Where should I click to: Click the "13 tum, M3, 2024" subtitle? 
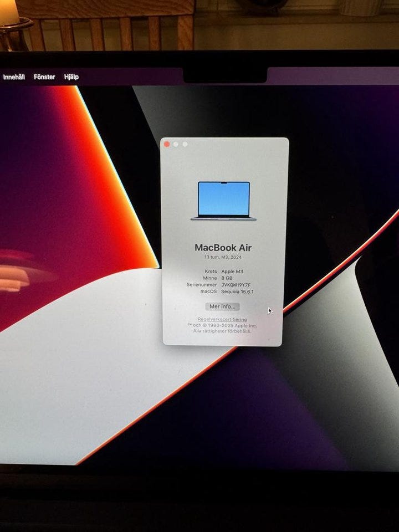(223, 257)
